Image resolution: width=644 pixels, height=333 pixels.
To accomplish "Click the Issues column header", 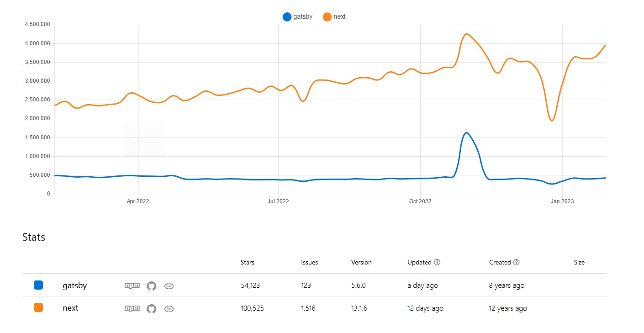I will pyautogui.click(x=309, y=262).
